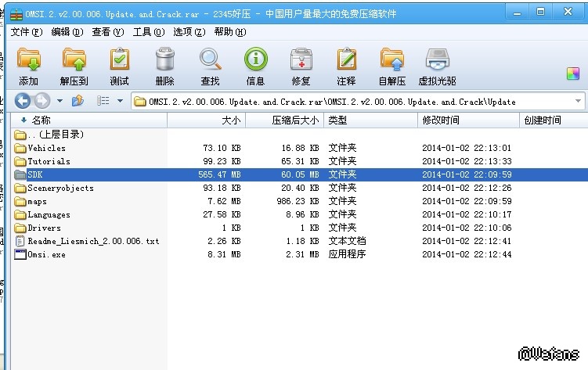The width and height of the screenshot is (588, 370).
Task: Click the list view mode icon
Action: [103, 100]
